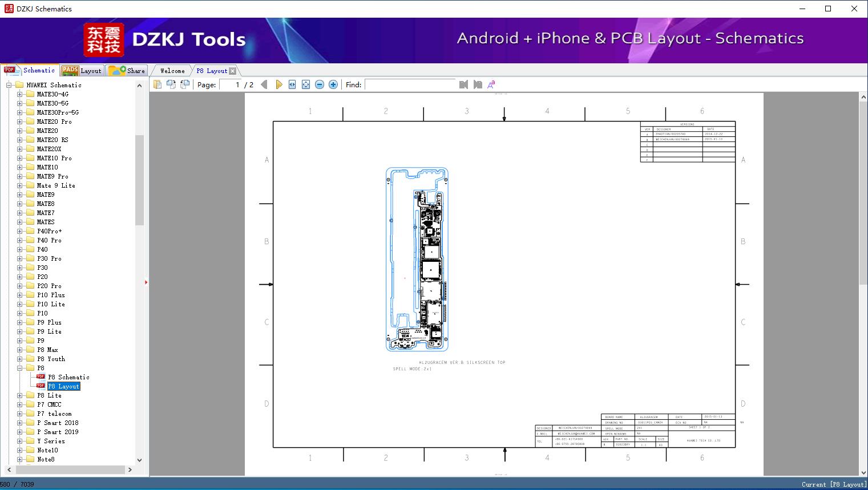Select P8 Layout in the tree

tap(64, 386)
